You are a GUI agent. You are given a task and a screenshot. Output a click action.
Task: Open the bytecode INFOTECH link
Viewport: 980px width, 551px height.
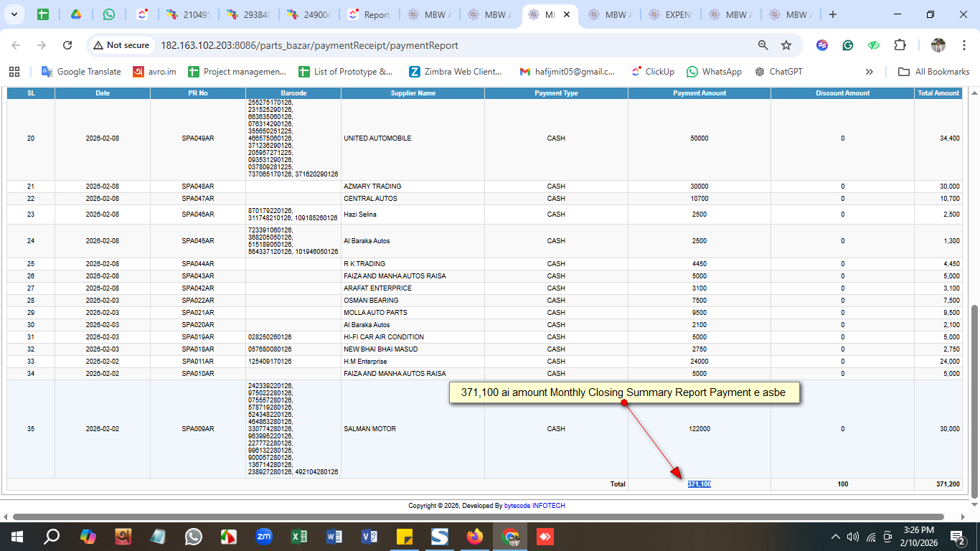534,506
